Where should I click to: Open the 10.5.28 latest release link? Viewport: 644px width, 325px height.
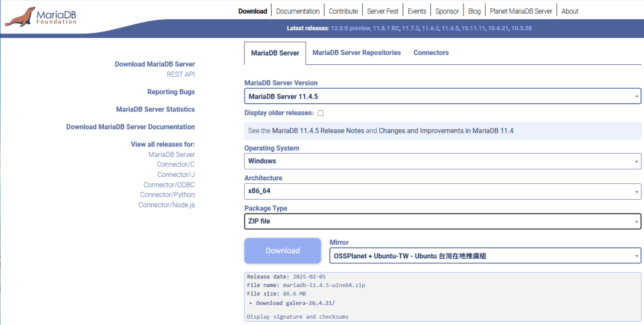[x=521, y=28]
